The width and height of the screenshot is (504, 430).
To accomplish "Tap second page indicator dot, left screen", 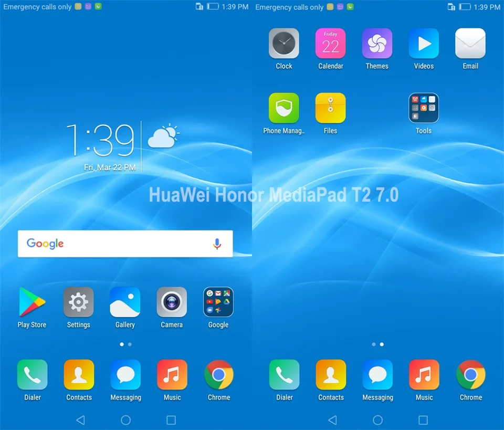I will click(x=130, y=344).
